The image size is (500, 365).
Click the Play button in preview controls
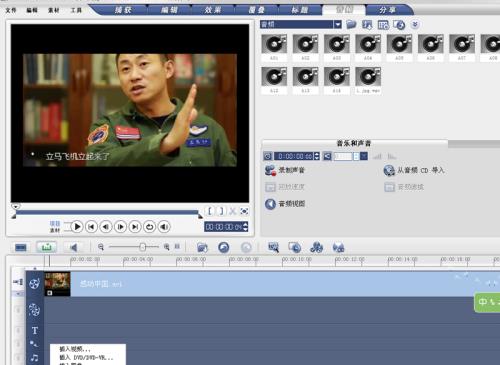pos(77,227)
